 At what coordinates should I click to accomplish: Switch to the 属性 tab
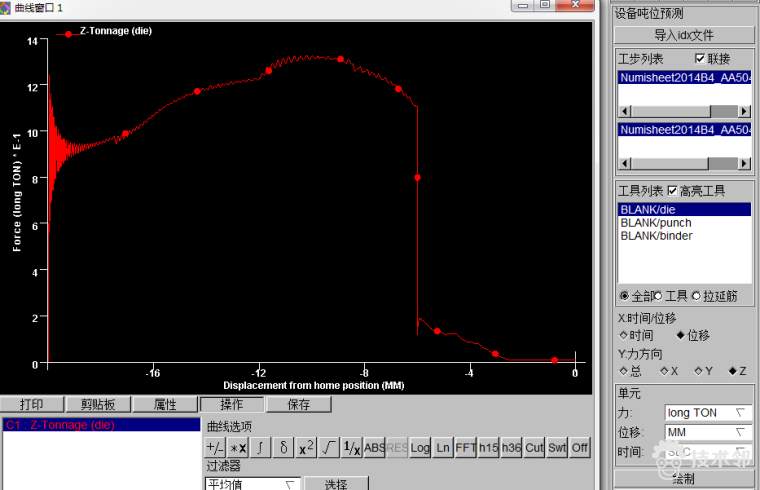point(165,405)
